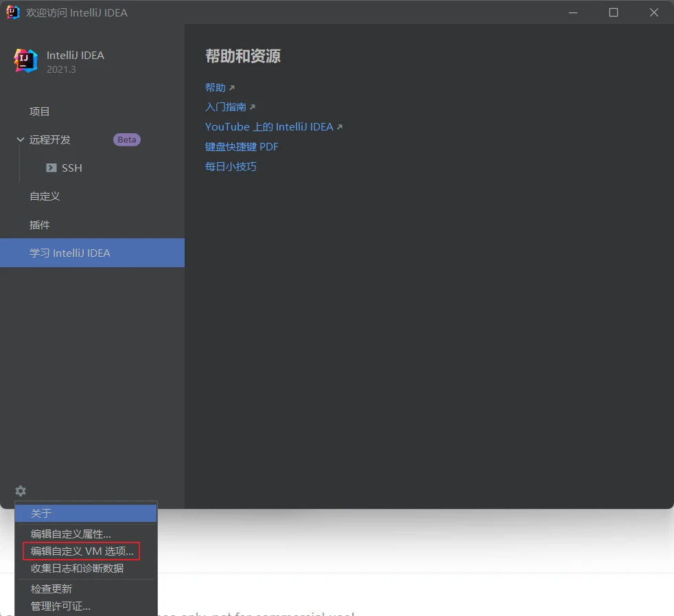This screenshot has width=674, height=616.
Task: Minimize the IntelliJ IDEA welcome window
Action: click(x=573, y=12)
